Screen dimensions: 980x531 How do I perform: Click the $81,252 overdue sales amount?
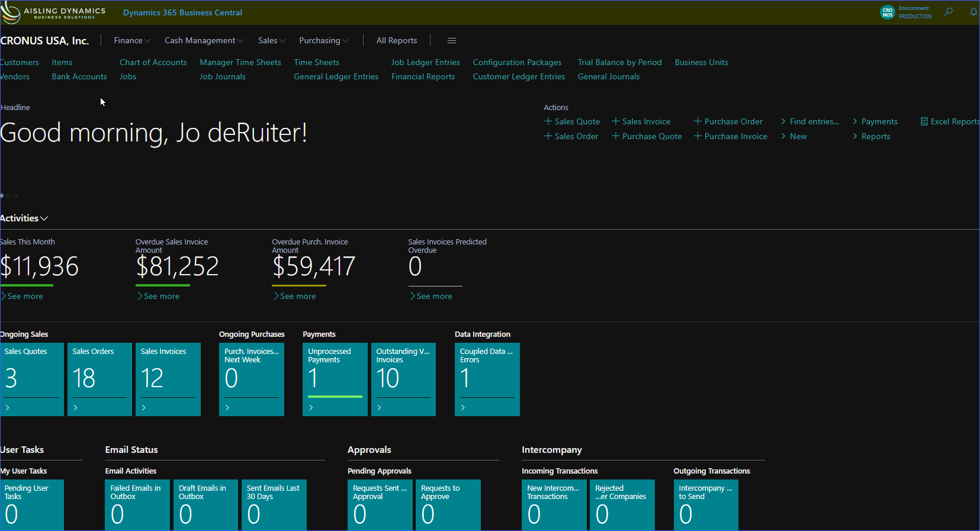coord(178,266)
